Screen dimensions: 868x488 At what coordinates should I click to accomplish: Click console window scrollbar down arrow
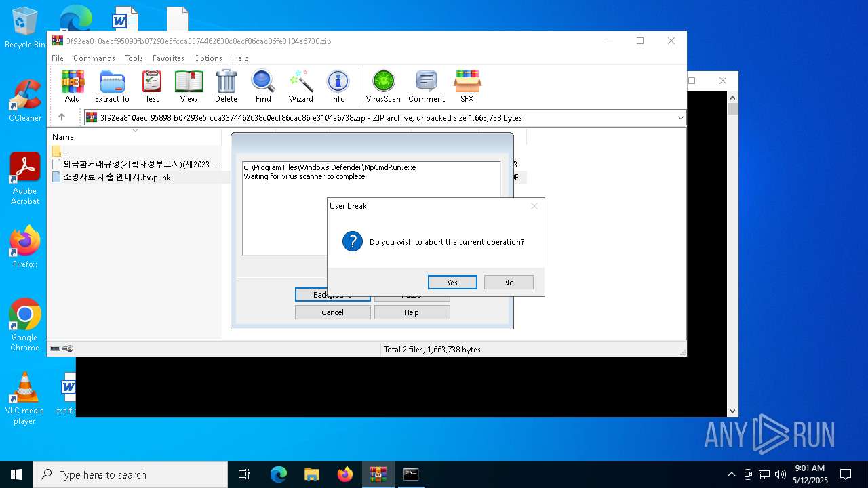click(x=732, y=411)
